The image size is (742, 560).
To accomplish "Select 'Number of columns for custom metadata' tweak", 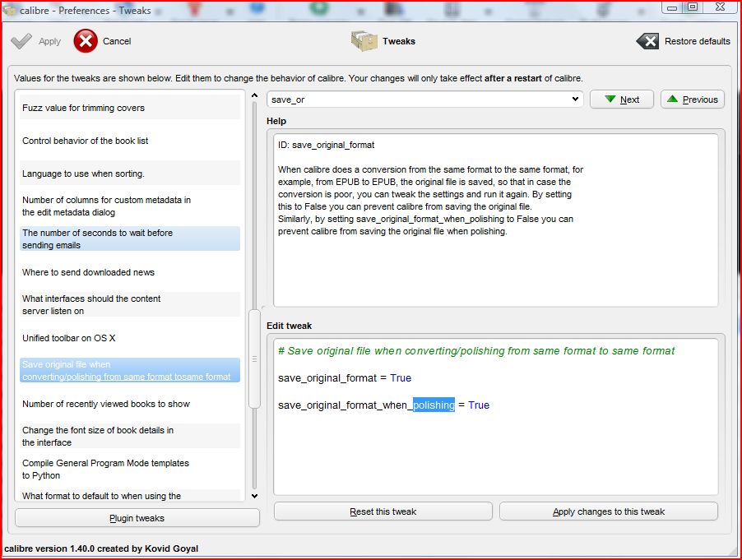I will pos(130,206).
